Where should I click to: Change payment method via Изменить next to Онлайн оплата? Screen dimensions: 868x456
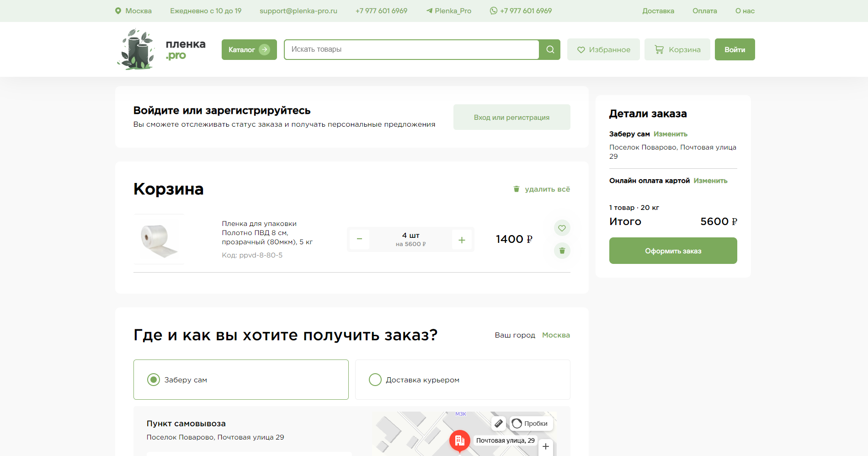[710, 181]
